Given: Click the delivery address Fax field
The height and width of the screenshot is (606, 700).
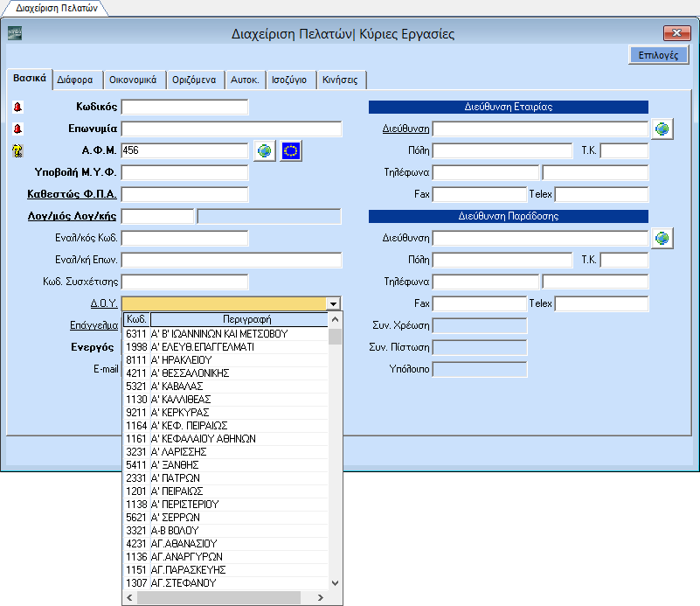Looking at the screenshot, I should coord(480,303).
